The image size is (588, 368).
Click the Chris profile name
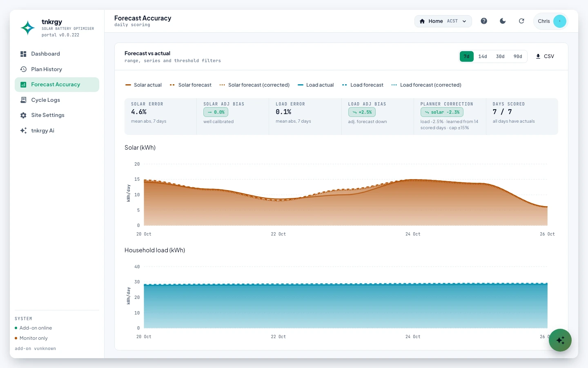[544, 21]
